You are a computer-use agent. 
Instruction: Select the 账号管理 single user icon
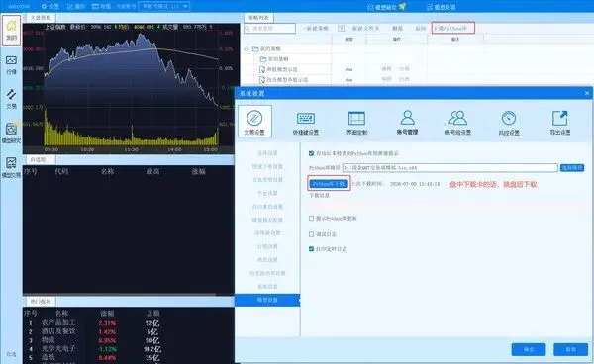pos(407,123)
